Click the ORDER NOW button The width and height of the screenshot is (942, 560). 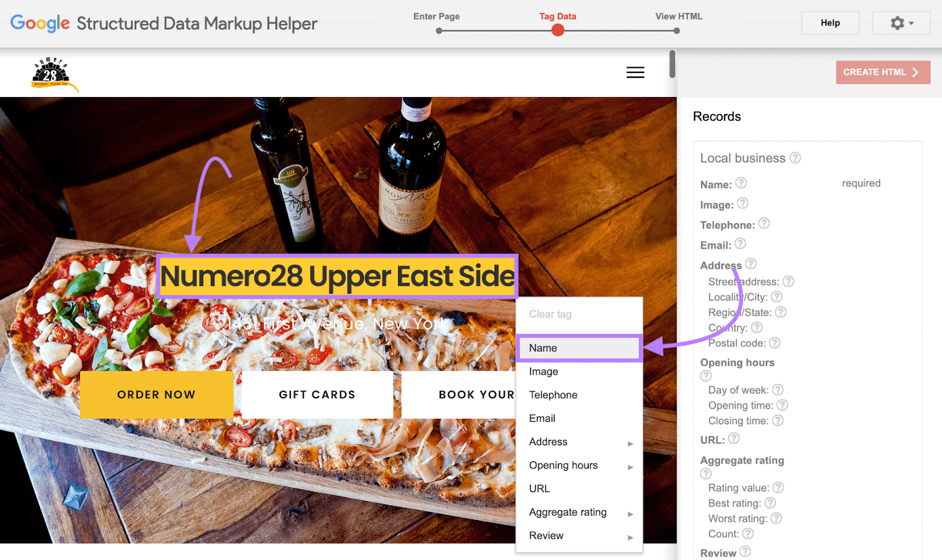(x=157, y=395)
